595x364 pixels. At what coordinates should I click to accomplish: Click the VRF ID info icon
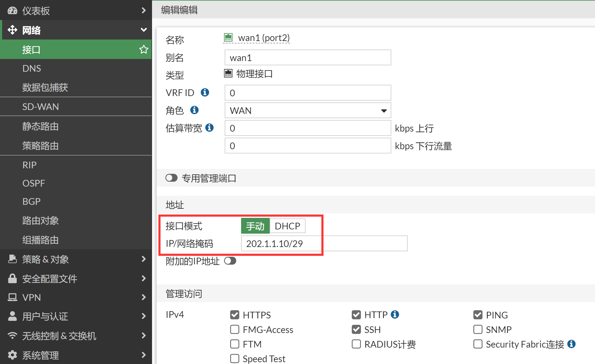pyautogui.click(x=205, y=92)
